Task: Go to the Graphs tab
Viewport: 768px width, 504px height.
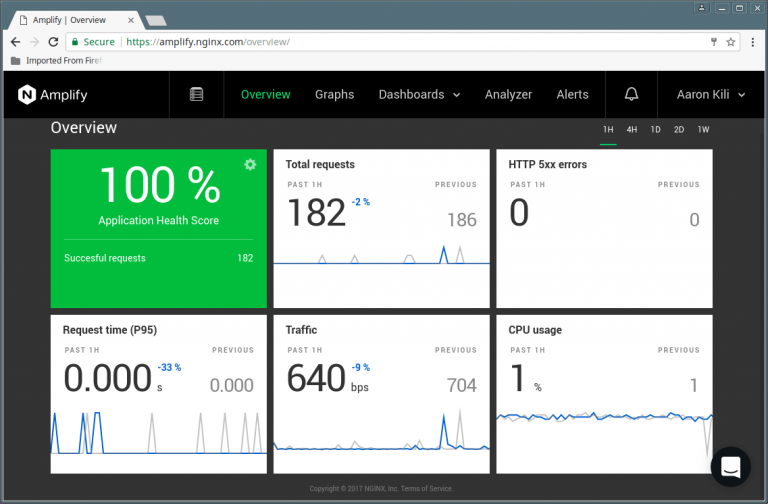Action: pyautogui.click(x=334, y=94)
